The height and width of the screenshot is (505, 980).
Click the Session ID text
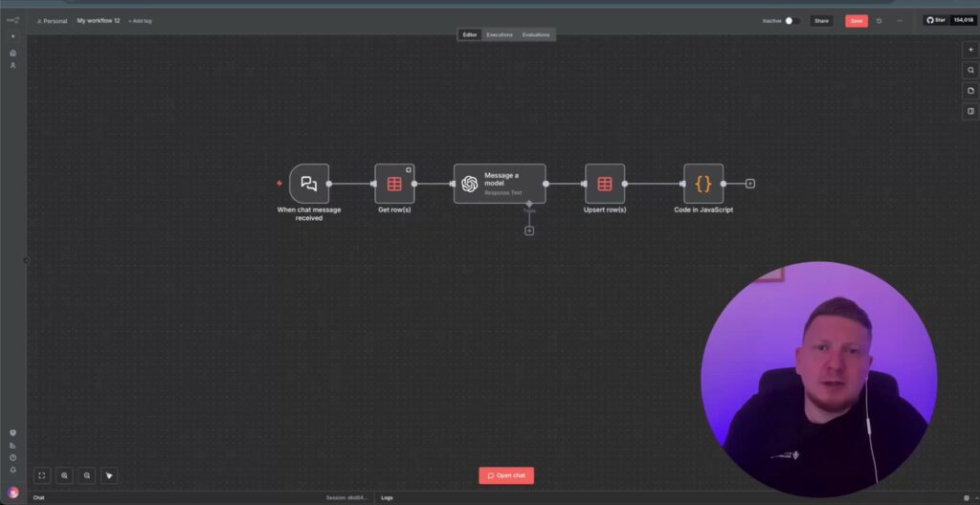click(346, 497)
